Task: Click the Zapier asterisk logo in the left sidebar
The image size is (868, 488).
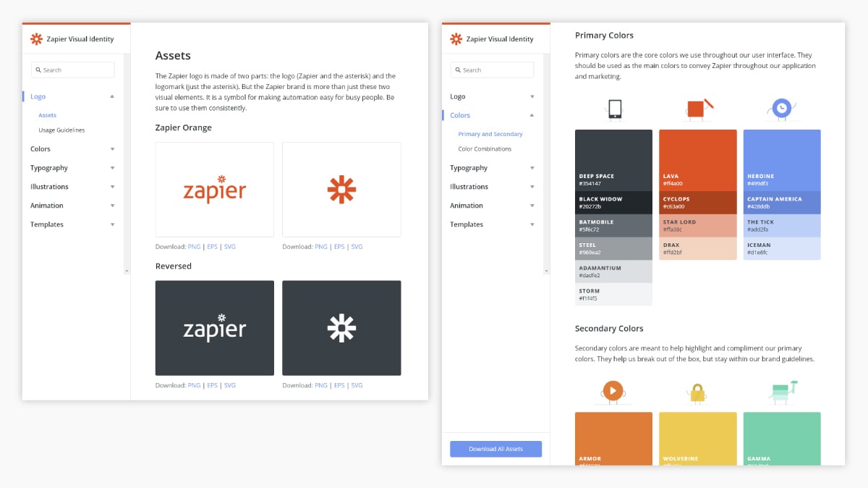Action: pyautogui.click(x=37, y=38)
